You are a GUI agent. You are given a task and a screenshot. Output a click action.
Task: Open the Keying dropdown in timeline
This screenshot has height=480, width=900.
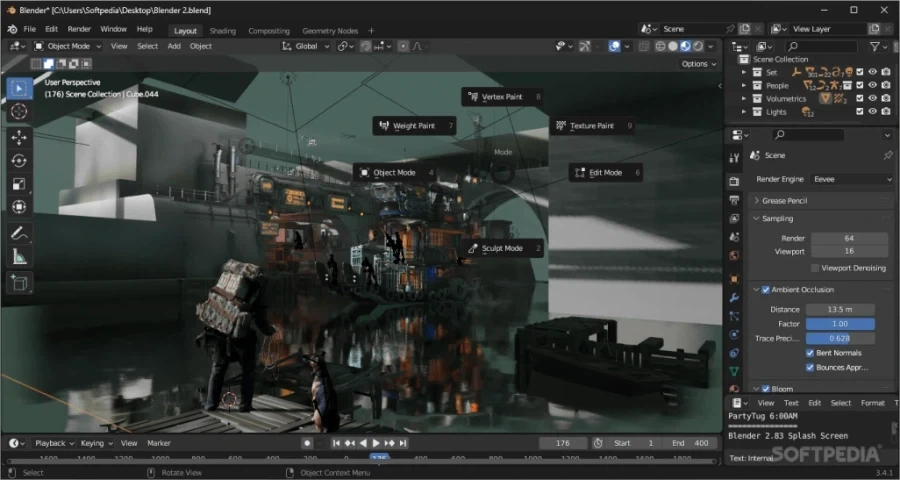pos(96,443)
